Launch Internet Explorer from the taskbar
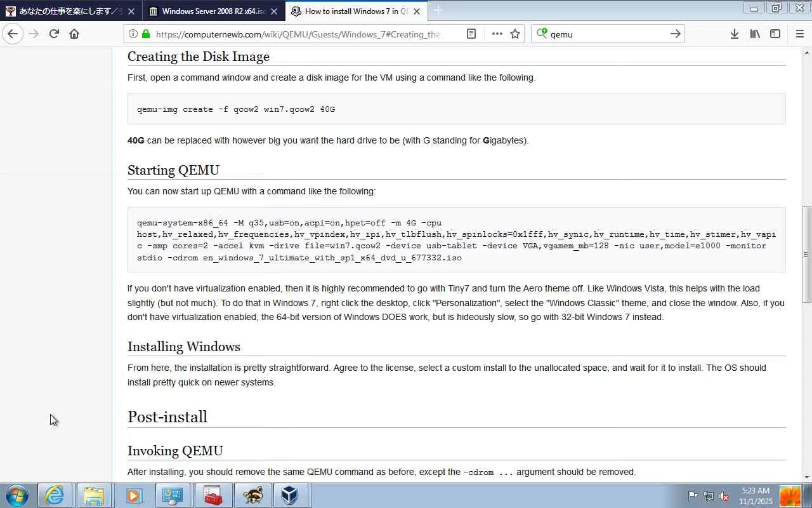Viewport: 812px width, 508px height. 55,495
